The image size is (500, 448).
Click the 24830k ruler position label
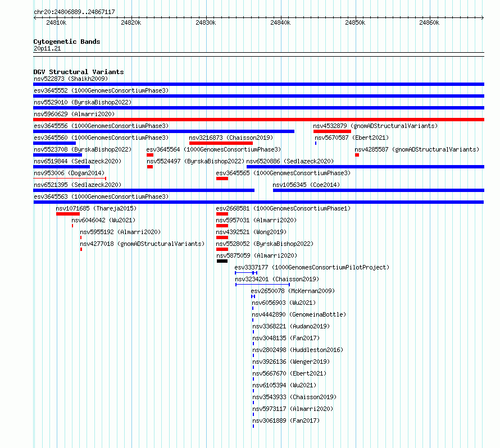[x=206, y=22]
